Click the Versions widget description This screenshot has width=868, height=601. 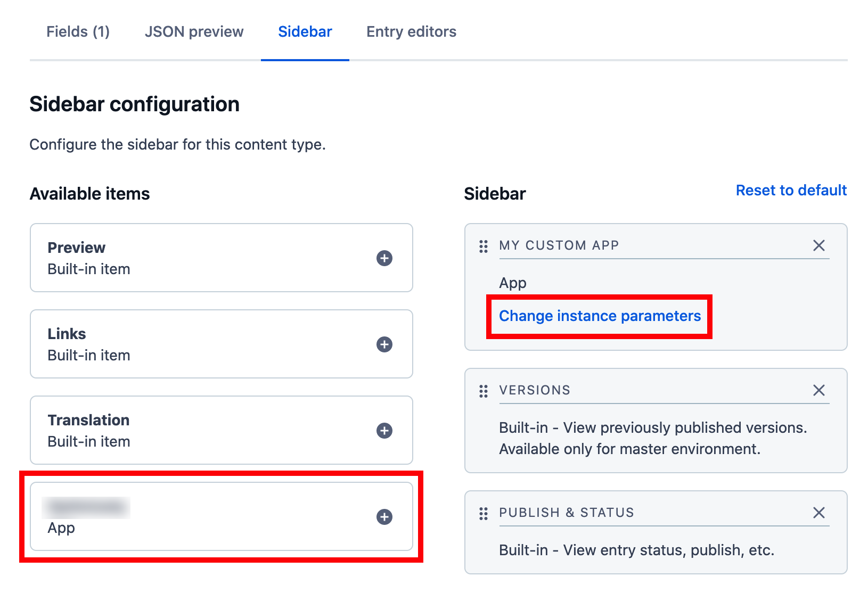point(653,438)
